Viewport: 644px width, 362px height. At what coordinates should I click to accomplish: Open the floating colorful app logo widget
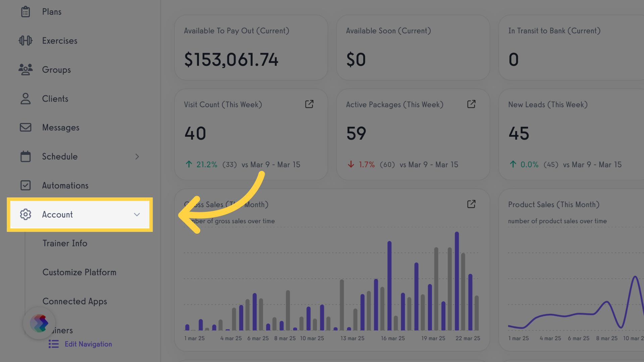point(39,323)
